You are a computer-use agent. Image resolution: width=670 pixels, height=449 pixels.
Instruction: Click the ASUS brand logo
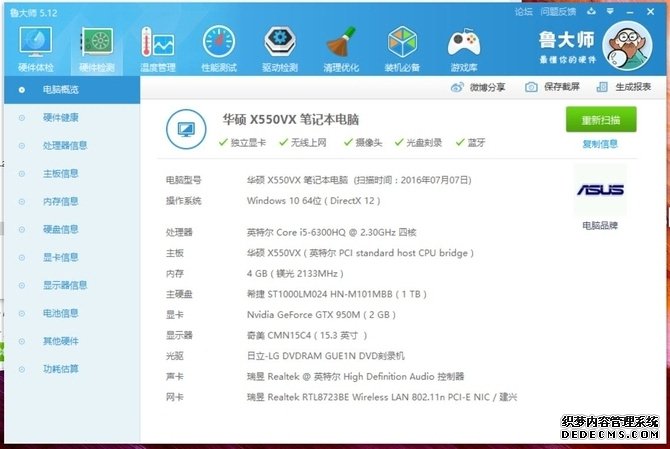tap(600, 190)
